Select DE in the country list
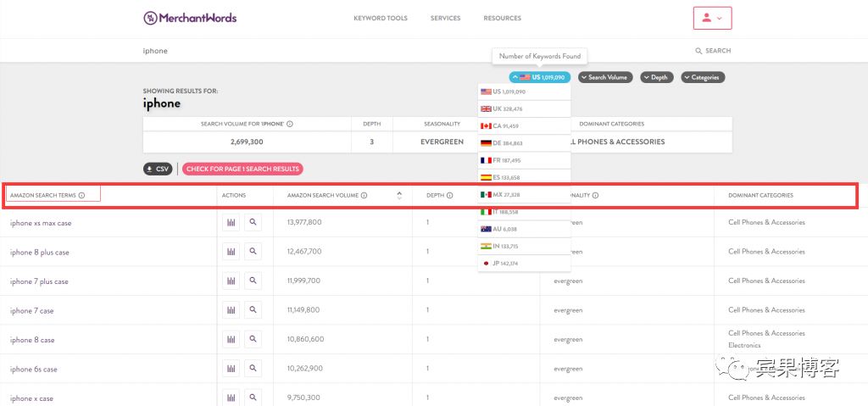The width and height of the screenshot is (868, 406). pyautogui.click(x=524, y=143)
